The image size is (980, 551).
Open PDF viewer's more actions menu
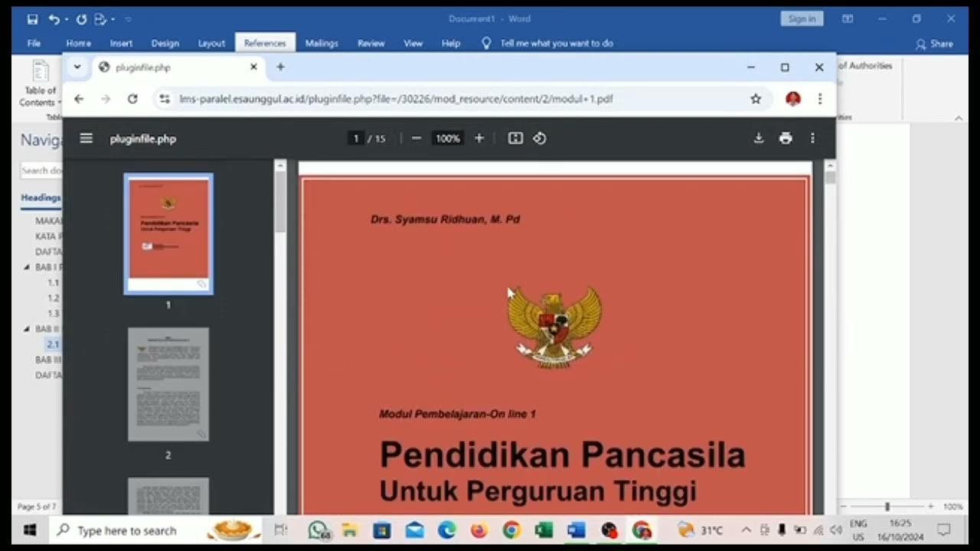point(812,139)
